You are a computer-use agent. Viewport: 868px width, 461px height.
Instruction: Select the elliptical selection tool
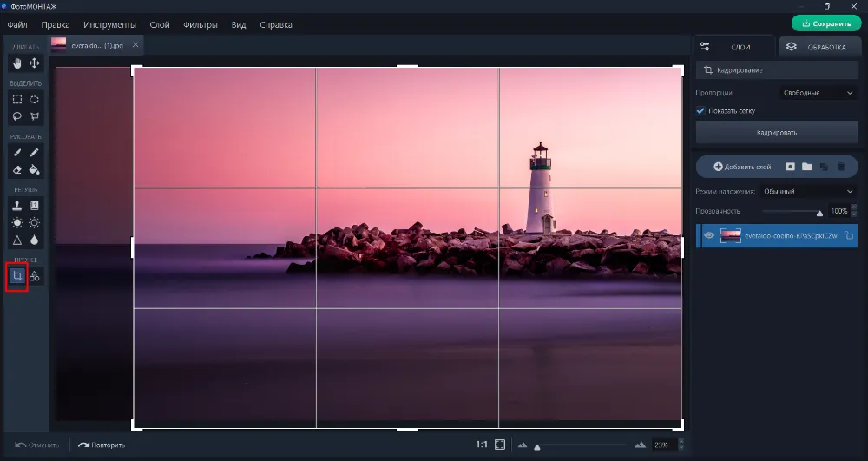(x=35, y=100)
